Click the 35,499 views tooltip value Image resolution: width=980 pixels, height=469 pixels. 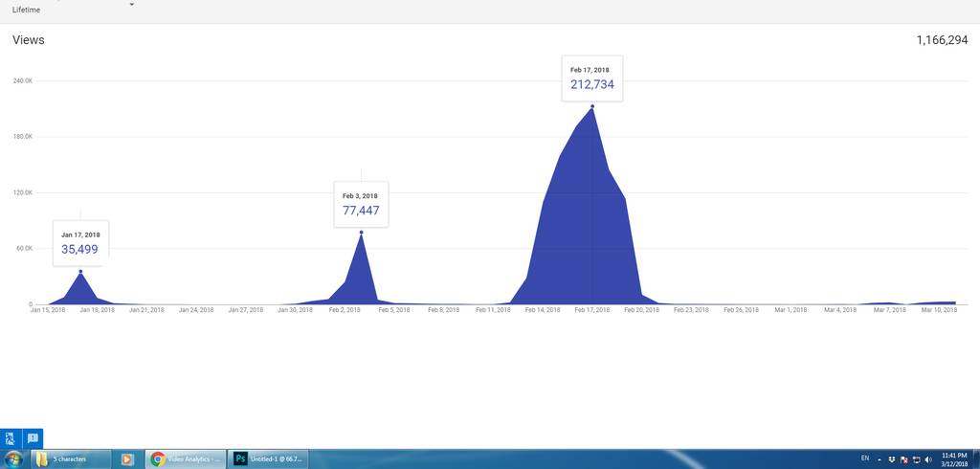point(79,249)
